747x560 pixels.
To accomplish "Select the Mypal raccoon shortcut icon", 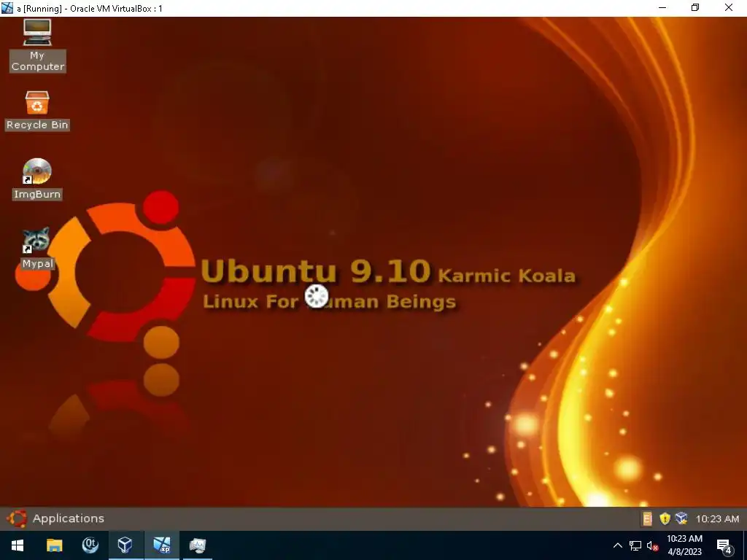I will 37,248.
